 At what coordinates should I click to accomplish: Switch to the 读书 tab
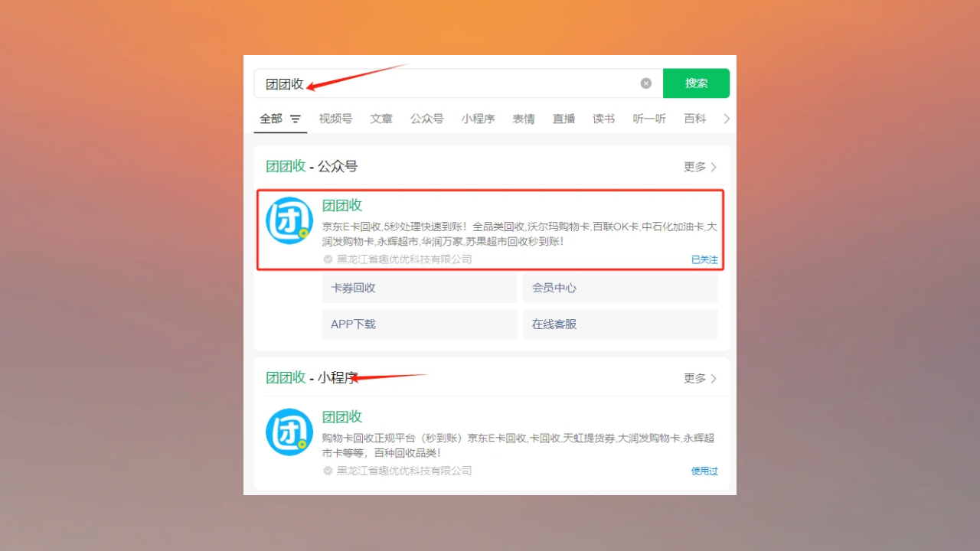(604, 119)
